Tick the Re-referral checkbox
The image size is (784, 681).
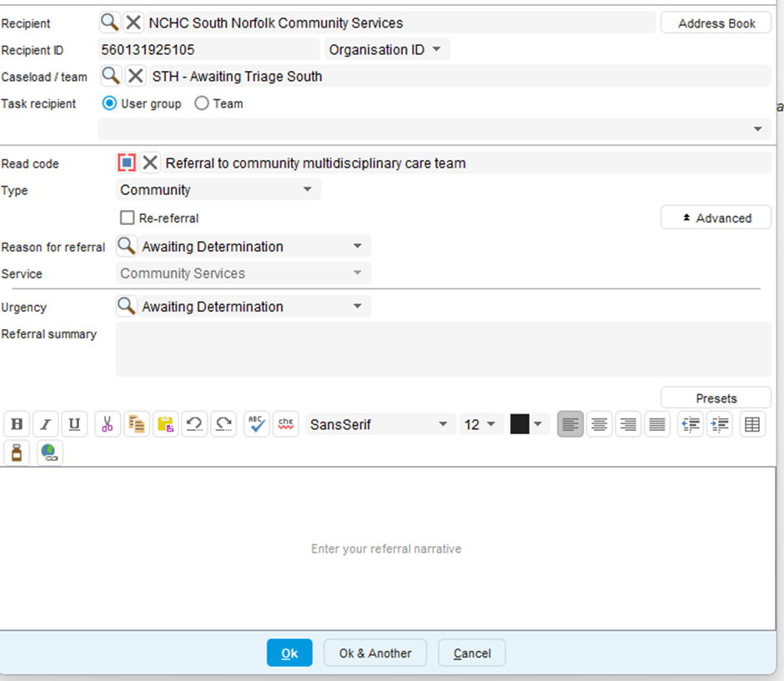[x=128, y=218]
